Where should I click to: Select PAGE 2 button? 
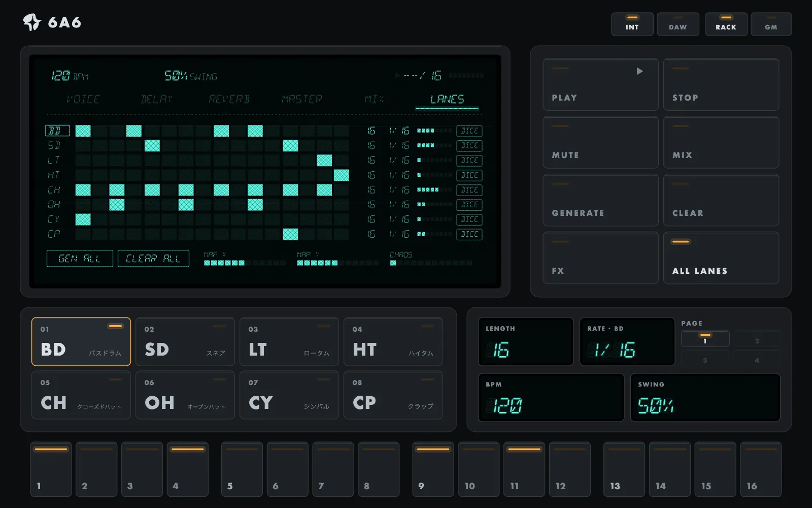[x=757, y=339]
